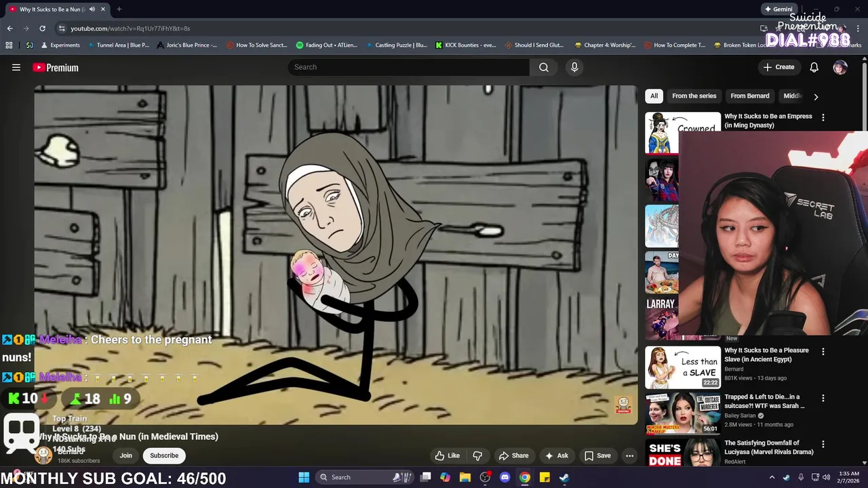Image resolution: width=868 pixels, height=488 pixels.
Task: Save the video to playlist
Action: [x=597, y=455]
